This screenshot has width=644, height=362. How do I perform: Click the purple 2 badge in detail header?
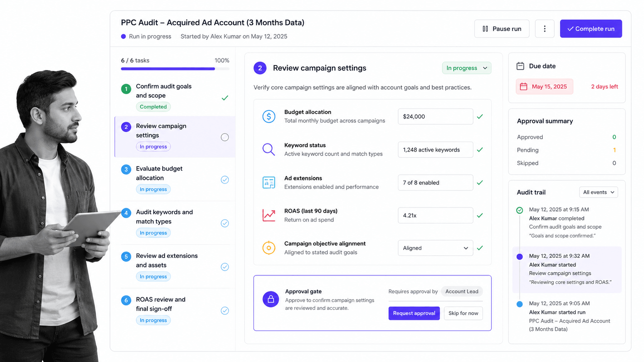click(260, 68)
